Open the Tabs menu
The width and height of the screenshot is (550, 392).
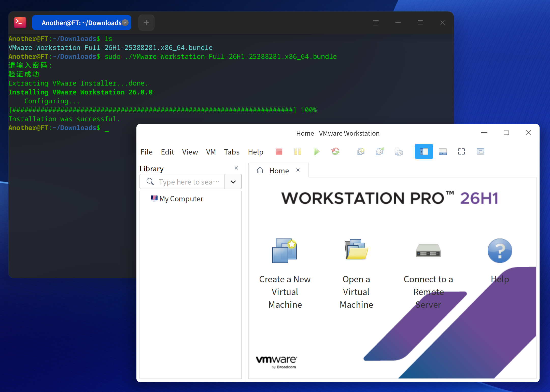(232, 152)
